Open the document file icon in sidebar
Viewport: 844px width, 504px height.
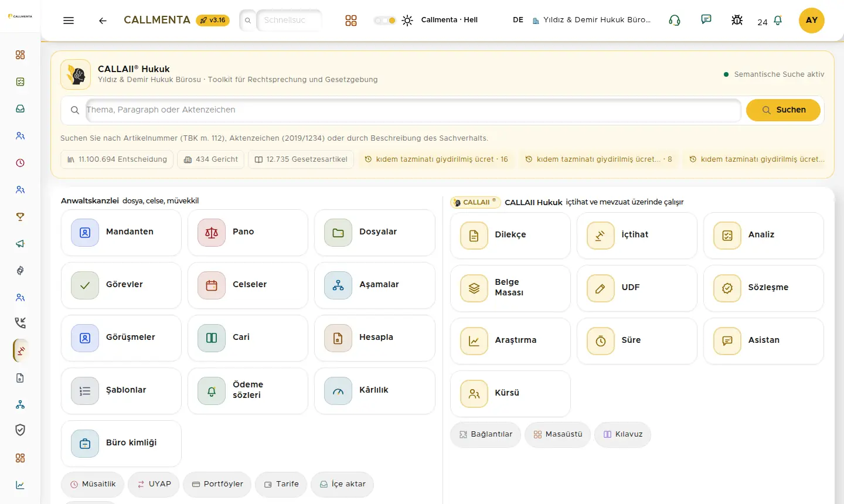21,378
